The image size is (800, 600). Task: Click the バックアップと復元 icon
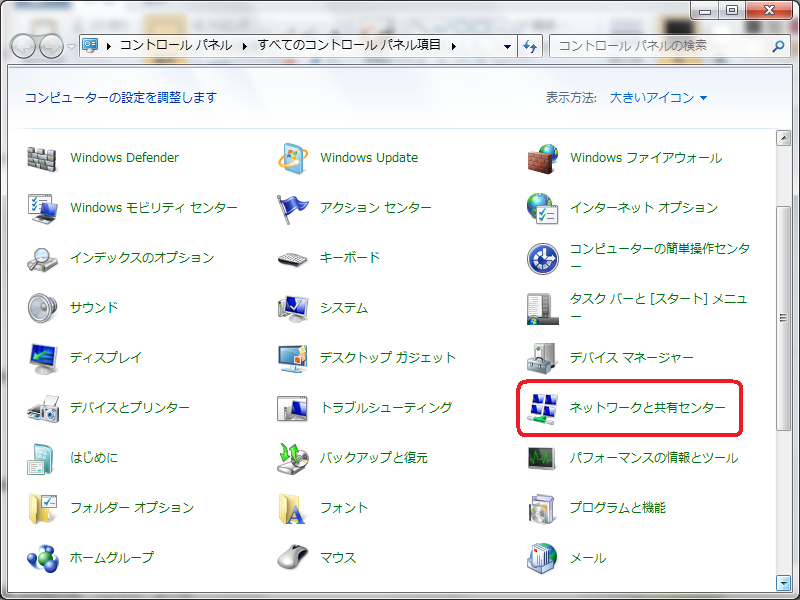(293, 458)
